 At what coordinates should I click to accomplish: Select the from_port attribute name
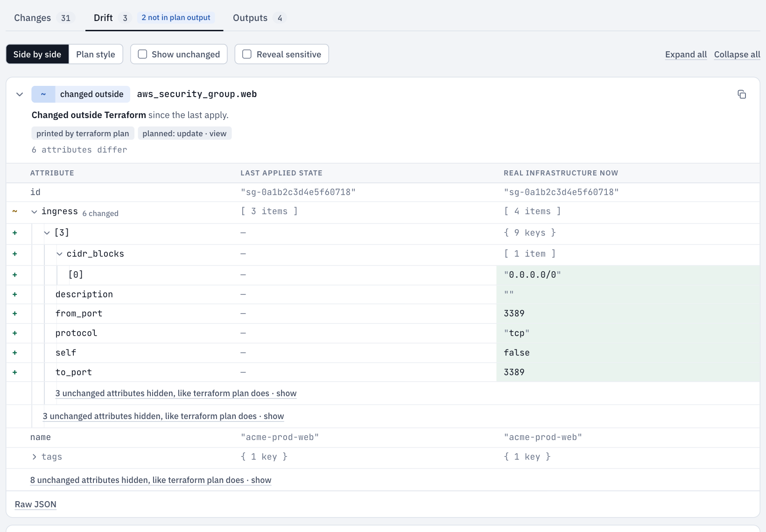point(79,314)
